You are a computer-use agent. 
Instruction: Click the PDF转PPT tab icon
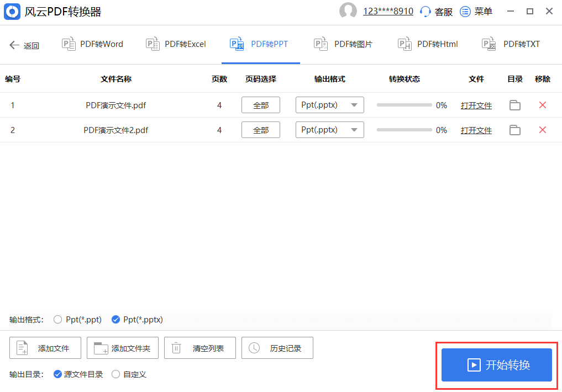[x=237, y=44]
